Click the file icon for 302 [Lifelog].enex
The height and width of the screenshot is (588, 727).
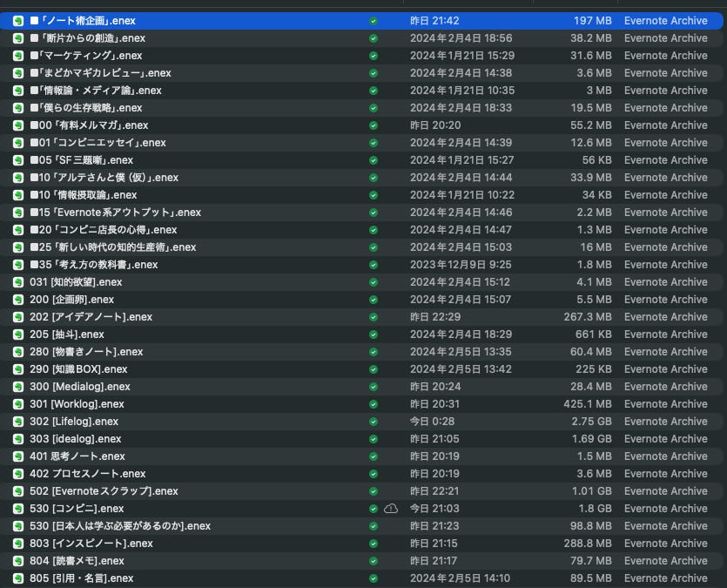tap(18, 422)
